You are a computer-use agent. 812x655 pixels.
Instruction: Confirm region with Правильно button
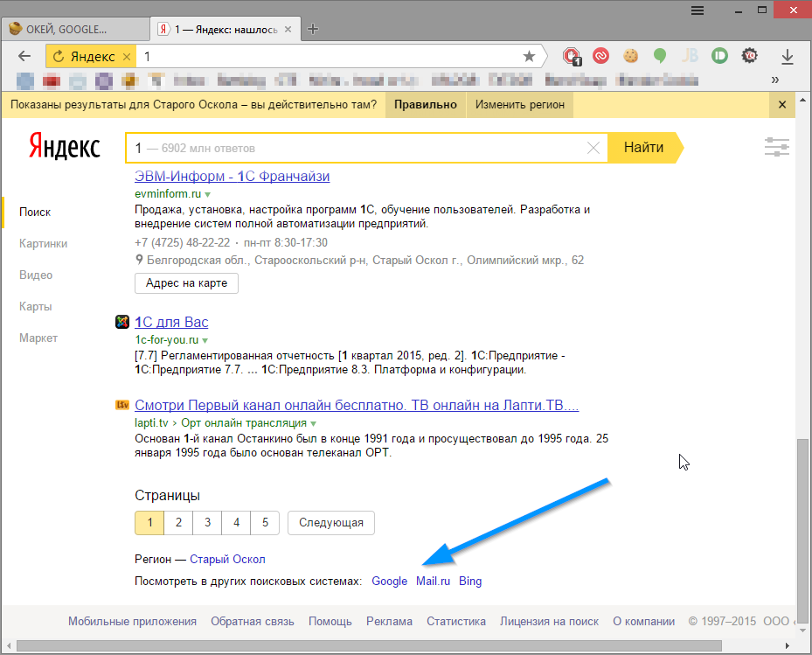pos(425,105)
